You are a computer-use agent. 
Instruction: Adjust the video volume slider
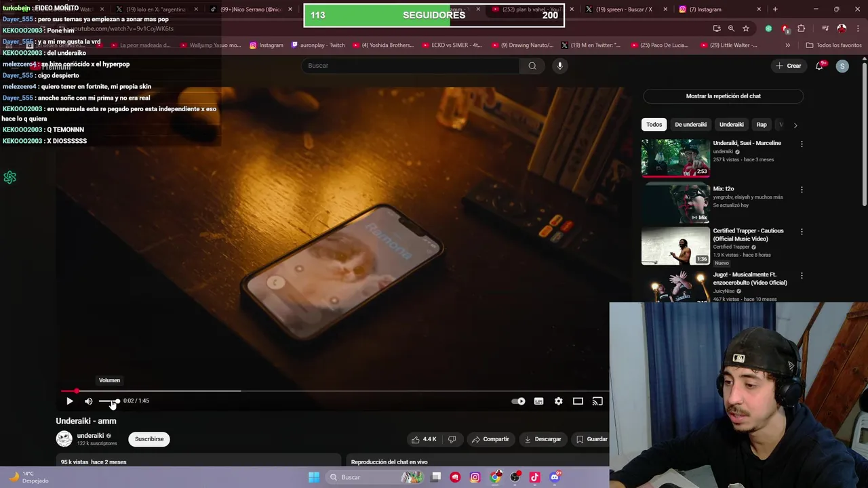coord(109,401)
